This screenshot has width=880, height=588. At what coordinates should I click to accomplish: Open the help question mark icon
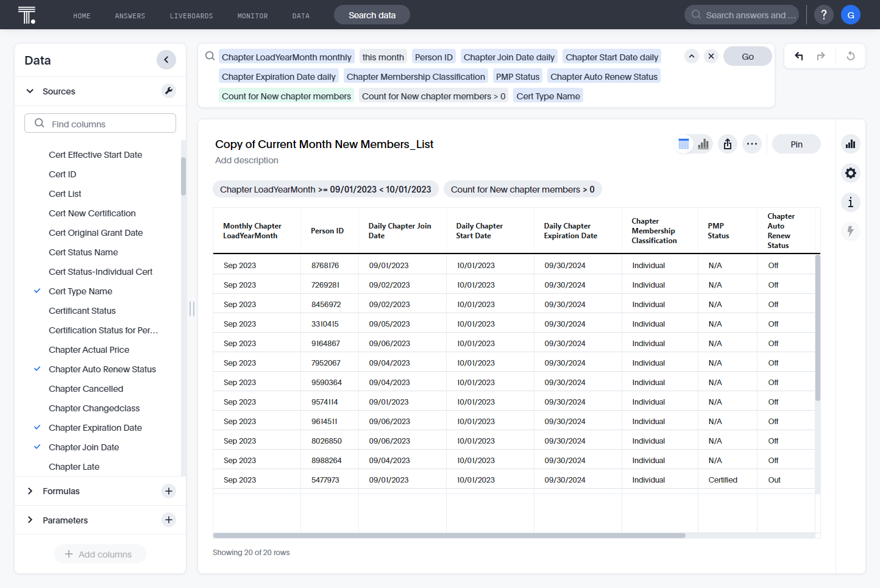point(824,15)
